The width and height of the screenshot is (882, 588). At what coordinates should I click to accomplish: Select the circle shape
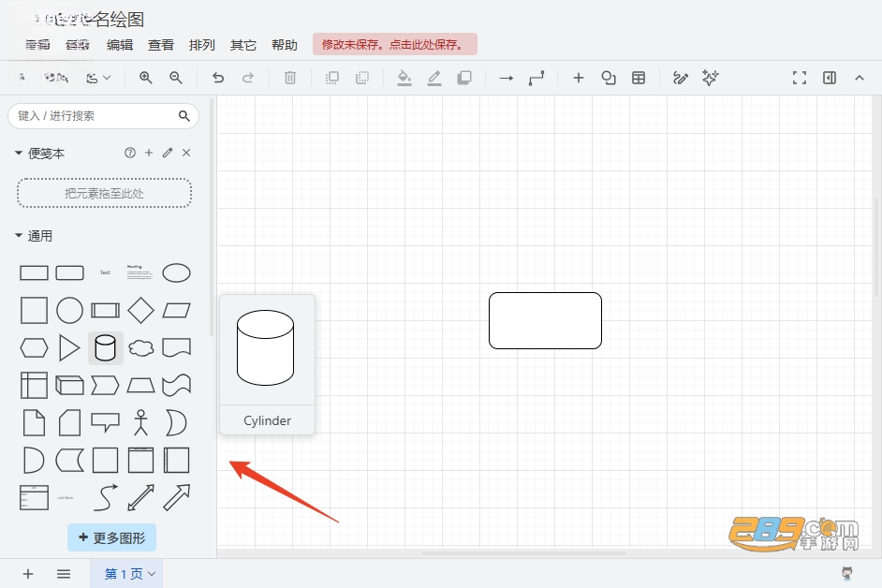click(69, 310)
